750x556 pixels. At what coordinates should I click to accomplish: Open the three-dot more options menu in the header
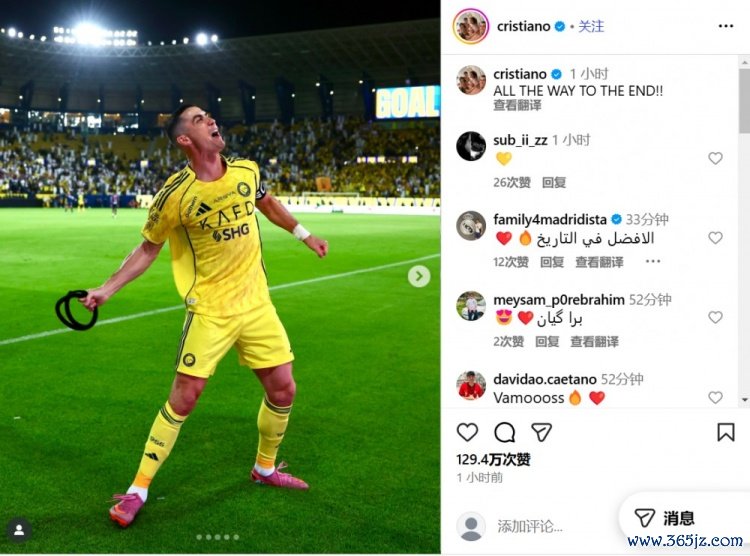click(726, 26)
